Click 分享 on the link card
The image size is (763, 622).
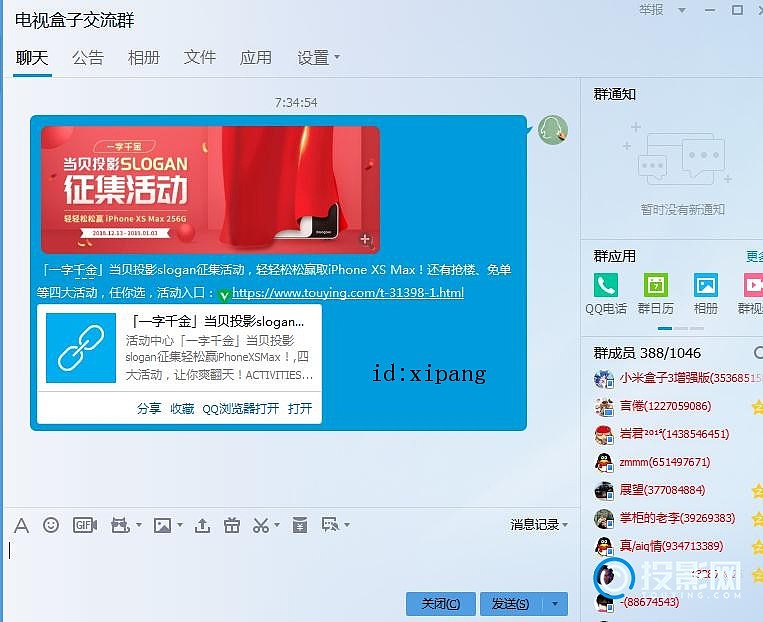point(149,408)
